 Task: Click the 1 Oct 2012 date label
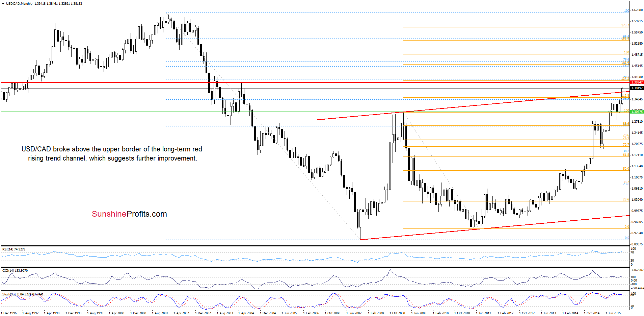(527, 313)
